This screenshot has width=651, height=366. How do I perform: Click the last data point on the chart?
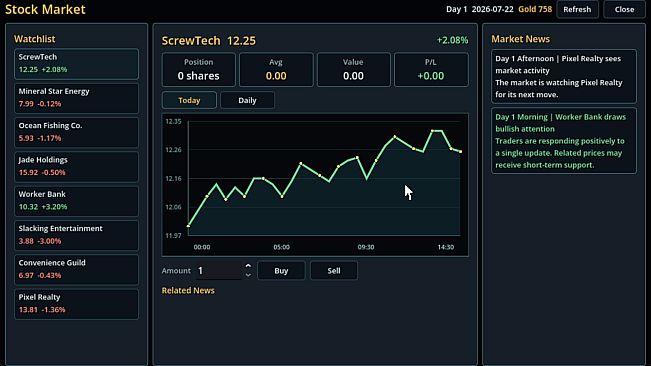click(460, 151)
